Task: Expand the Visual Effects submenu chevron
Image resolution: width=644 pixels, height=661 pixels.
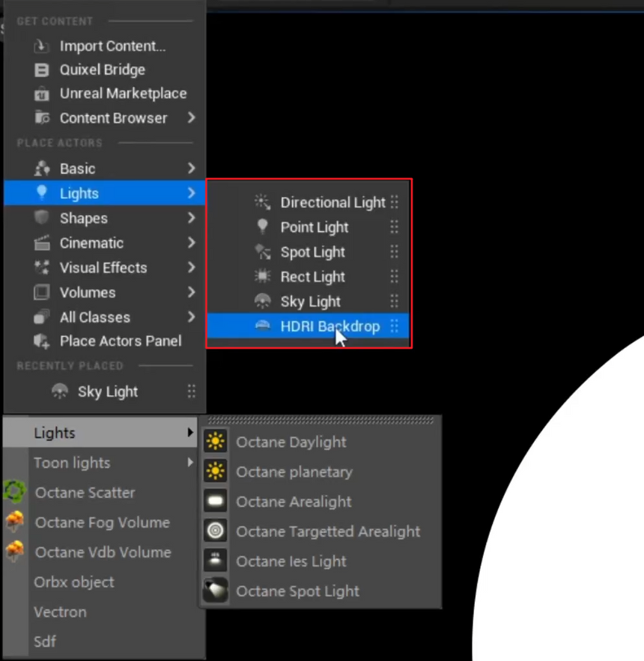Action: [x=192, y=267]
